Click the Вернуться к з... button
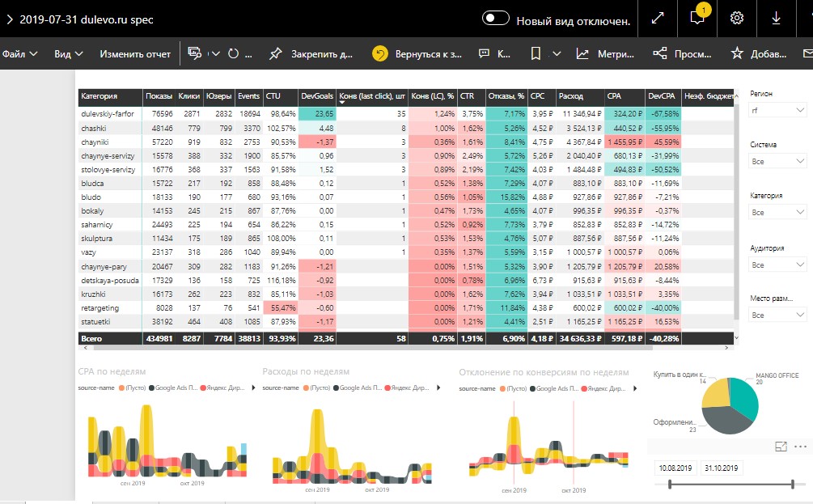The image size is (813, 504). (417, 53)
